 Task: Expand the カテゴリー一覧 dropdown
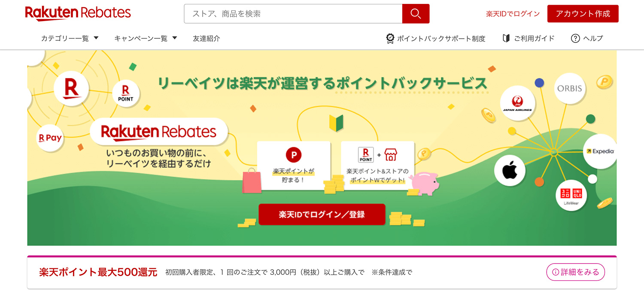click(x=70, y=38)
